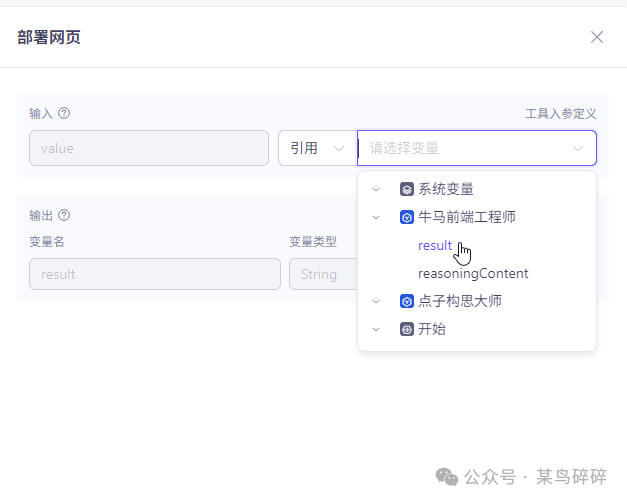Click the help icon next to 输入
The height and width of the screenshot is (502, 627).
click(x=64, y=114)
